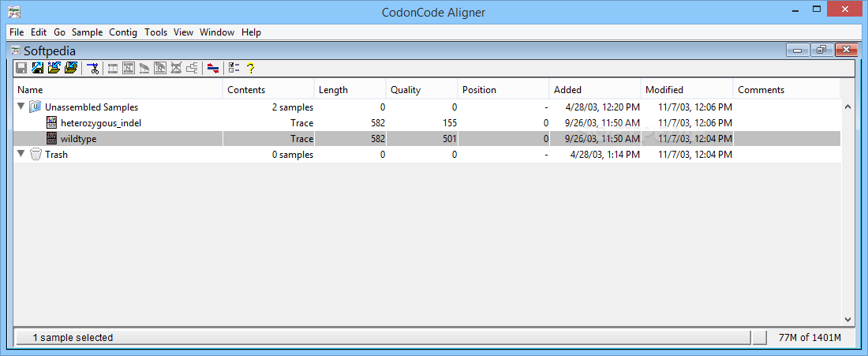Click the Import samples folder icon
This screenshot has height=356, width=868.
point(54,68)
